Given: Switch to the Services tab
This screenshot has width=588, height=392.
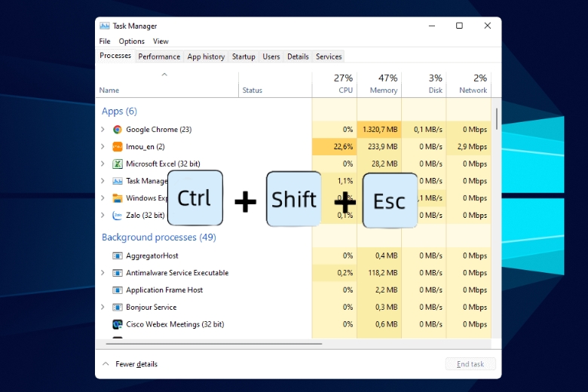Looking at the screenshot, I should [x=329, y=57].
